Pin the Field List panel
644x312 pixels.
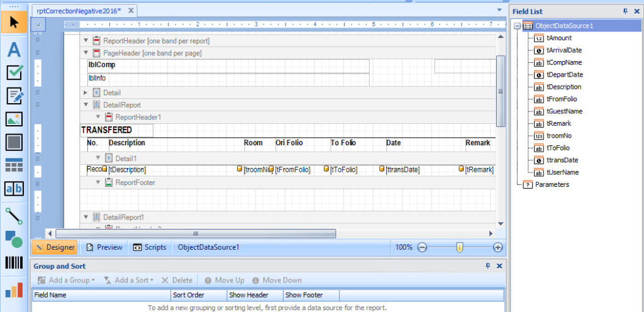(x=625, y=11)
